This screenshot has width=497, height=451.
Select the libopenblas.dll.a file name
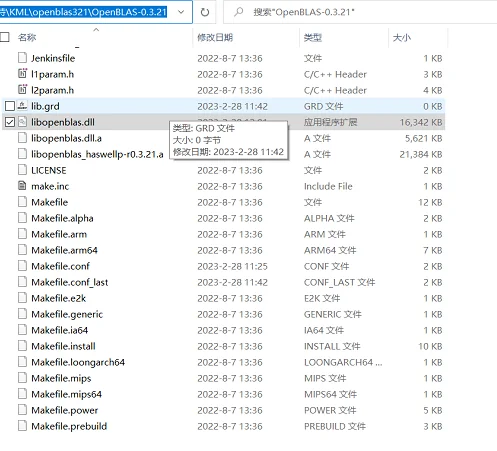66,138
